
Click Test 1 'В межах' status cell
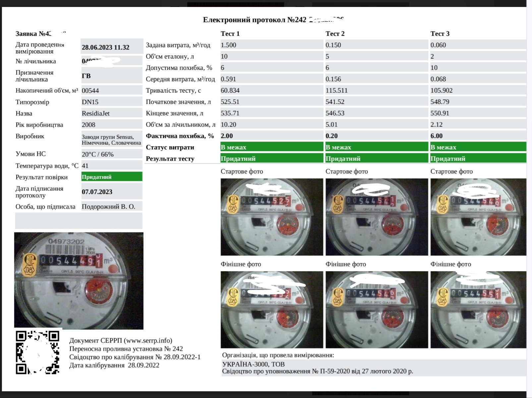coord(271,147)
